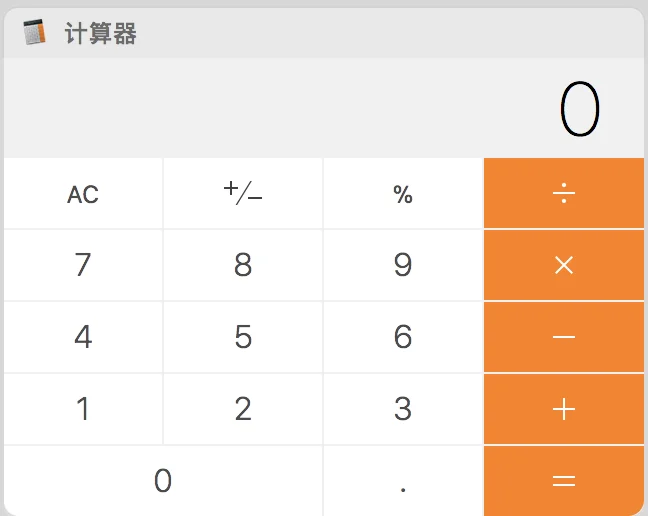Click the number 1 key
Image resolution: width=648 pixels, height=516 pixels.
[x=83, y=409]
